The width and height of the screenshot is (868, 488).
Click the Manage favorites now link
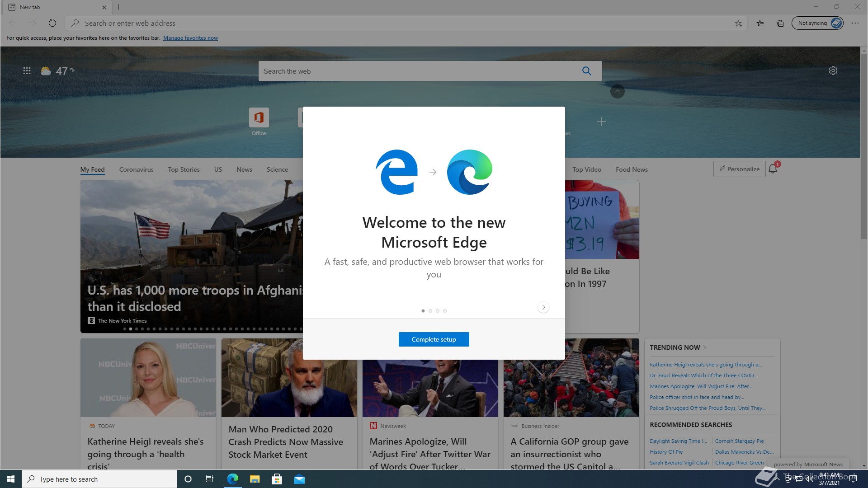[x=190, y=38]
